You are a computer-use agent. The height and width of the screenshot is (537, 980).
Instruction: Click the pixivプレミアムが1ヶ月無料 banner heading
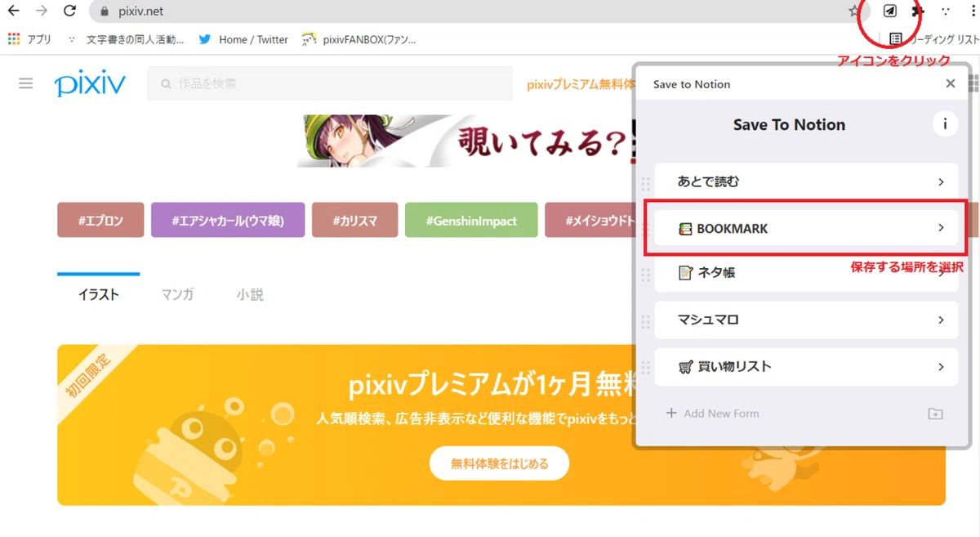[x=492, y=384]
